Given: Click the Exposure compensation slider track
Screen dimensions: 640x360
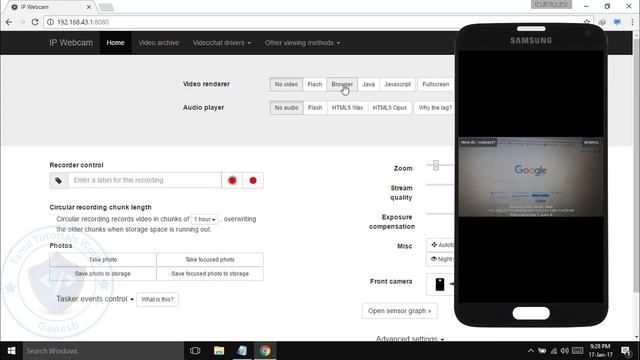Looking at the screenshot, I should click(440, 213).
